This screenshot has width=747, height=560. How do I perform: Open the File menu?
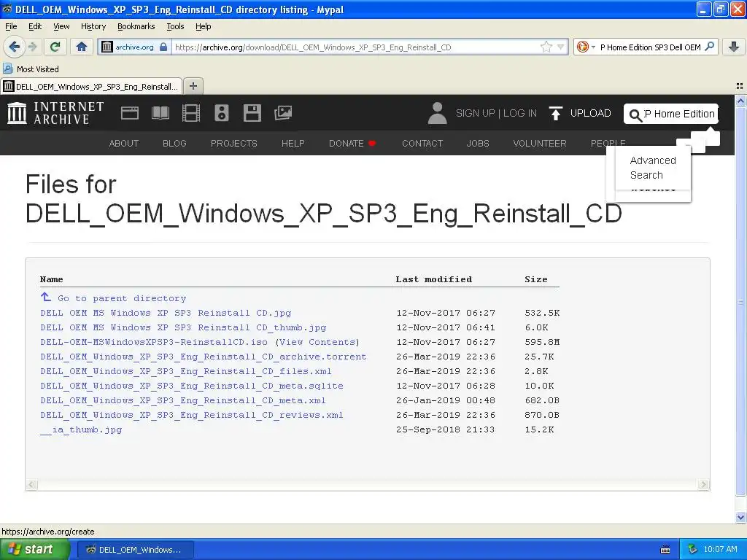11,26
